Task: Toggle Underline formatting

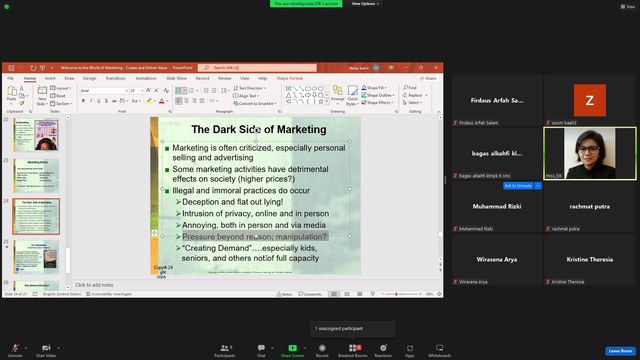Action: click(99, 101)
